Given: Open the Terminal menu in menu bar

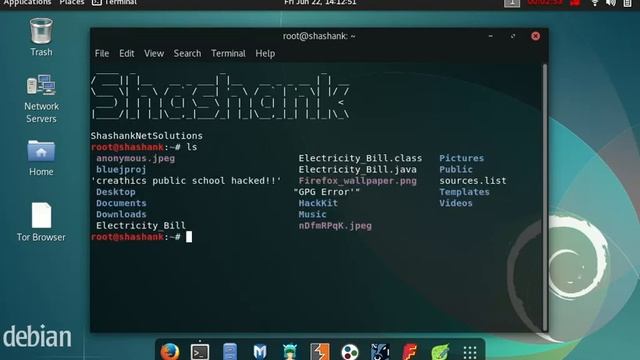Looking at the screenshot, I should [228, 53].
